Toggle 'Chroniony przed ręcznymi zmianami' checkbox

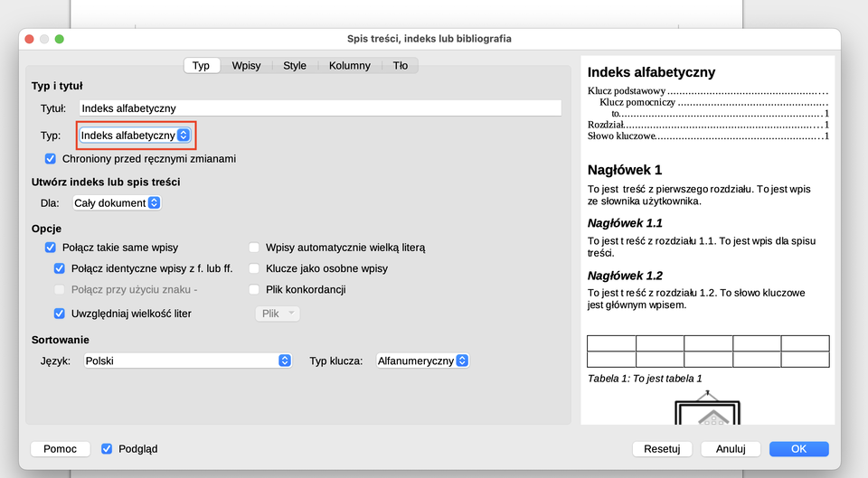click(51, 159)
